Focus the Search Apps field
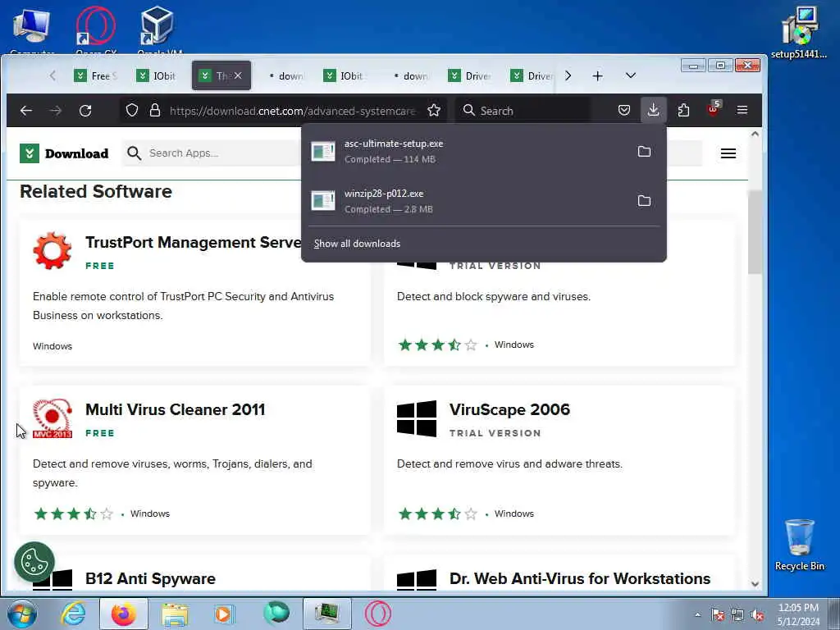This screenshot has width=840, height=630. (x=212, y=153)
